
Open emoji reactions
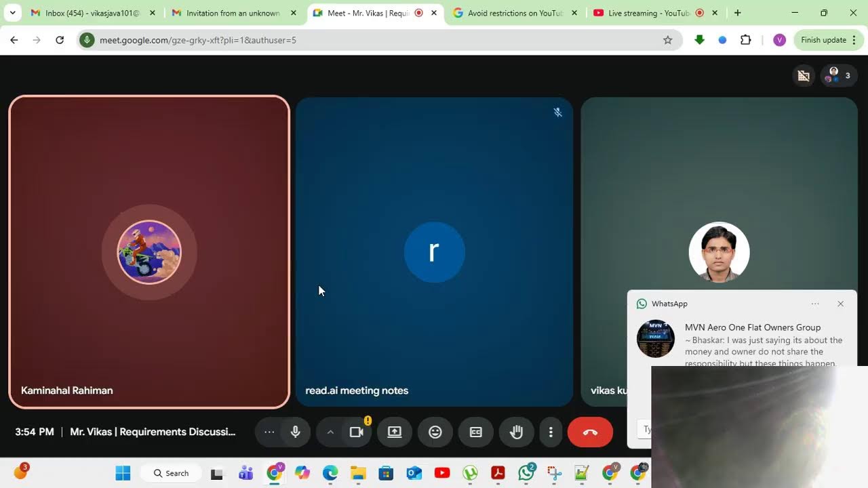tap(435, 432)
